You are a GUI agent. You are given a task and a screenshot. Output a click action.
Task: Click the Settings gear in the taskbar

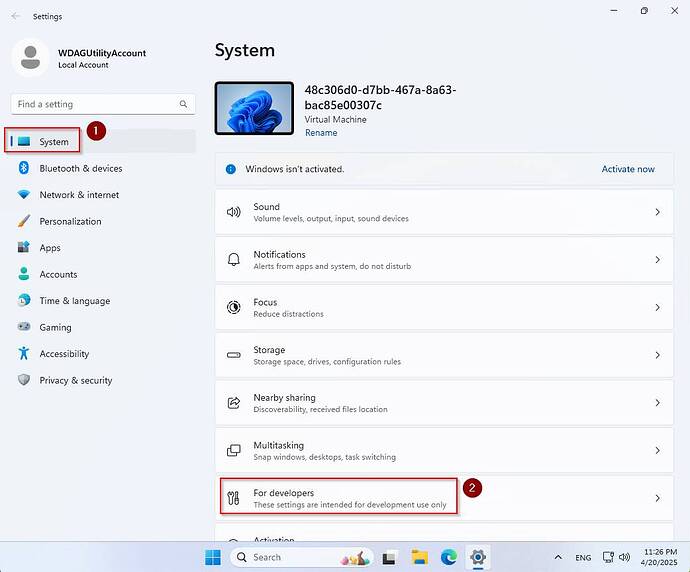point(478,557)
